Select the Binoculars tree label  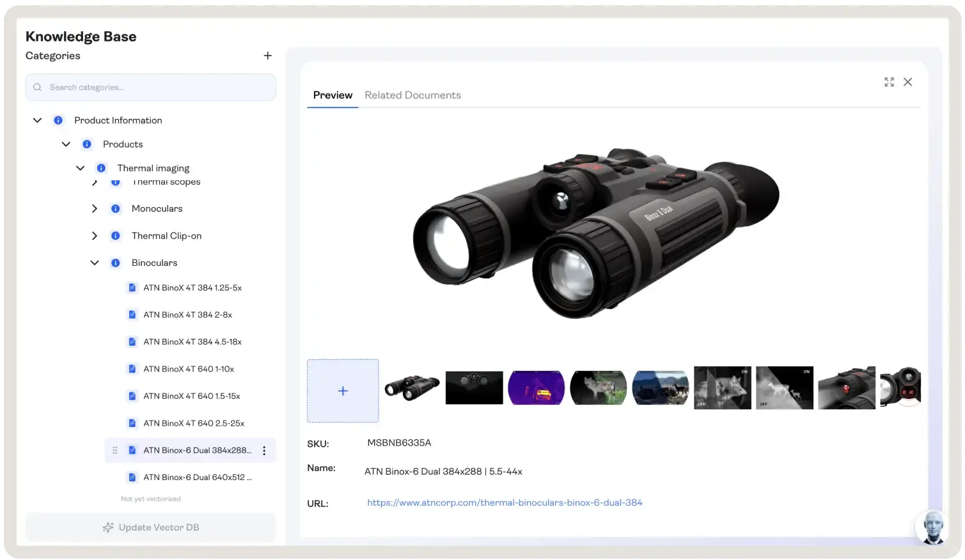click(x=154, y=263)
